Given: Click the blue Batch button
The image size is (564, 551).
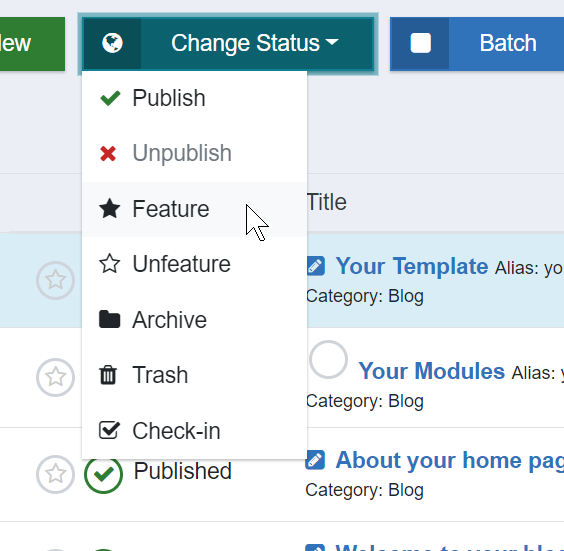Looking at the screenshot, I should 477,44.
